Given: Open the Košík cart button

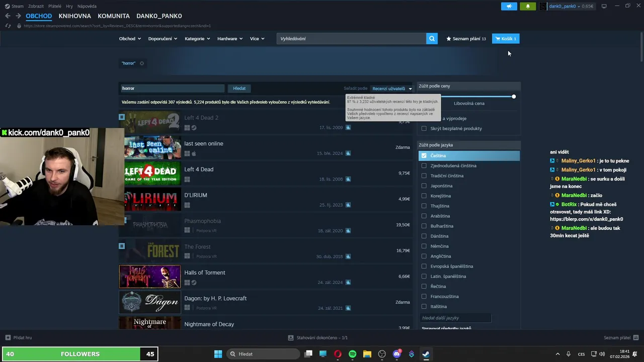Looking at the screenshot, I should pyautogui.click(x=506, y=39).
